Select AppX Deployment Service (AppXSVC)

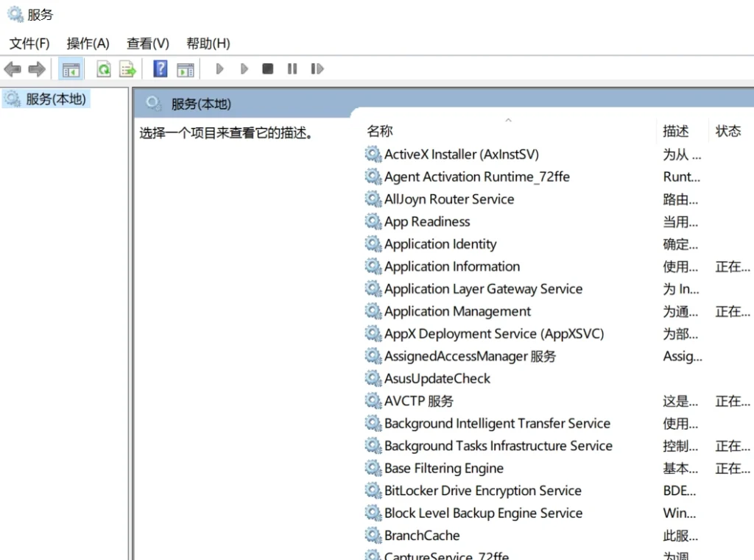tap(494, 333)
